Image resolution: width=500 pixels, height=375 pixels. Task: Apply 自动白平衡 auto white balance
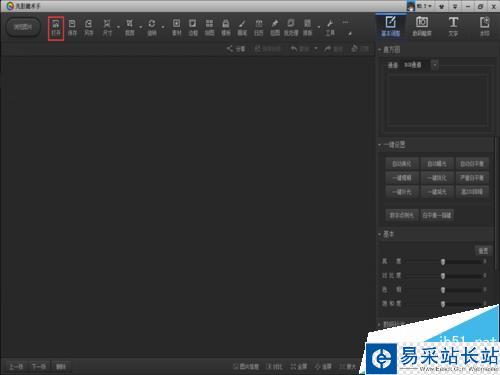click(472, 164)
